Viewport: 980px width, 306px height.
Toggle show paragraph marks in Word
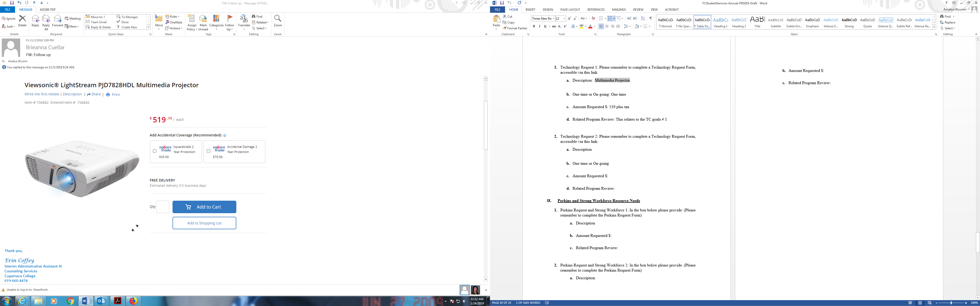coord(651,19)
